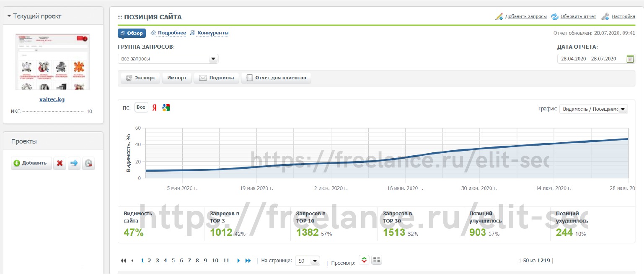The image size is (644, 277).
Task: Toggle the red-green arrows view icon
Action: point(364,260)
